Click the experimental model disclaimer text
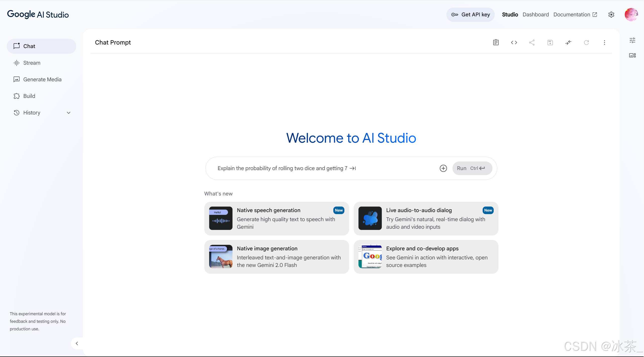 point(38,321)
